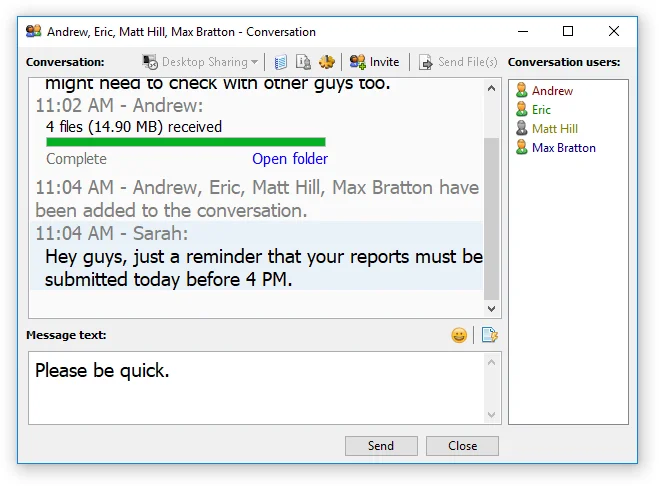Click the color palette icon in toolbar
Screen dimensions: 659x486
(x=326, y=62)
